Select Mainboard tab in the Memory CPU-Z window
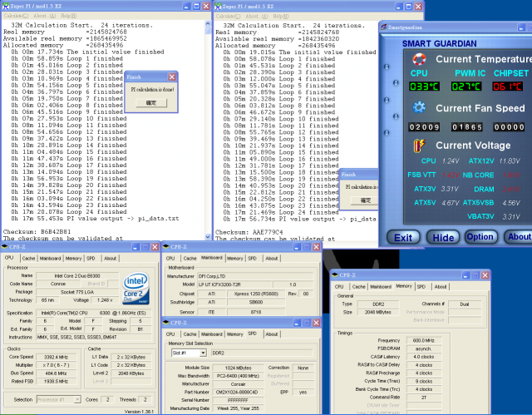Viewport: 532px width, 415px height. tap(381, 286)
